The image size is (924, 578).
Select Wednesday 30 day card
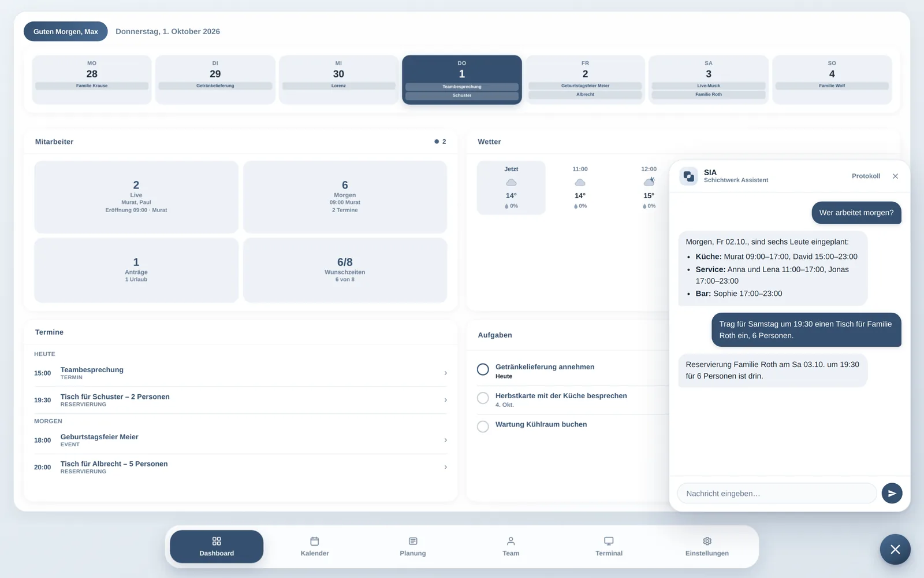pos(338,80)
